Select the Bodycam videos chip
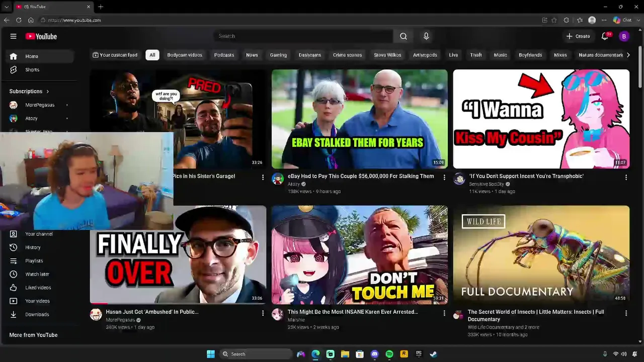 tap(185, 55)
